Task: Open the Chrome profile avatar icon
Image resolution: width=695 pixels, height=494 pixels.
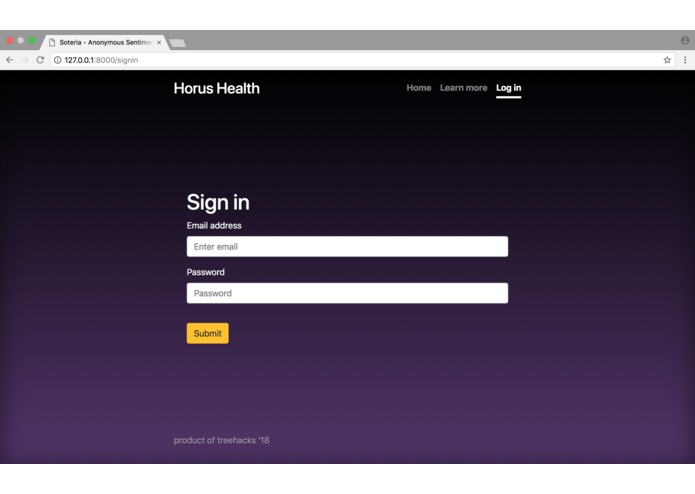Action: (x=685, y=40)
